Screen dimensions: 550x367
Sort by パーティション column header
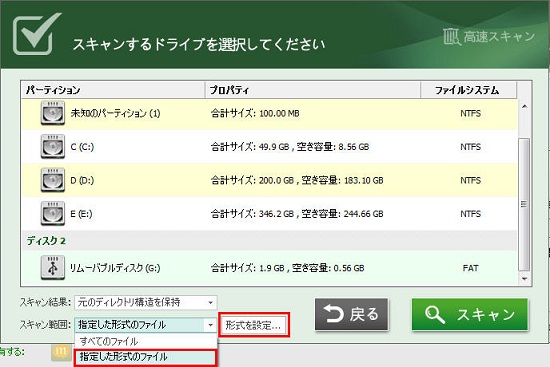[x=113, y=90]
